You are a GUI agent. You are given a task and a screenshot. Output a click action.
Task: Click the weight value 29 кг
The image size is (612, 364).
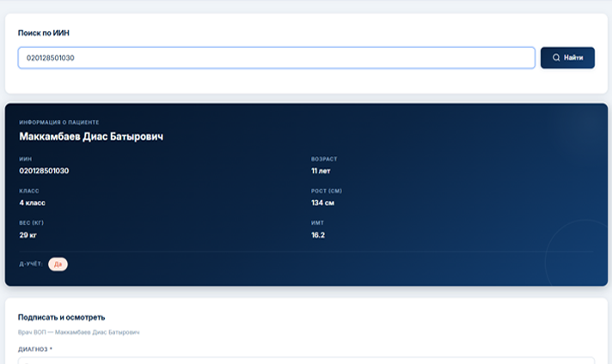[28, 234]
